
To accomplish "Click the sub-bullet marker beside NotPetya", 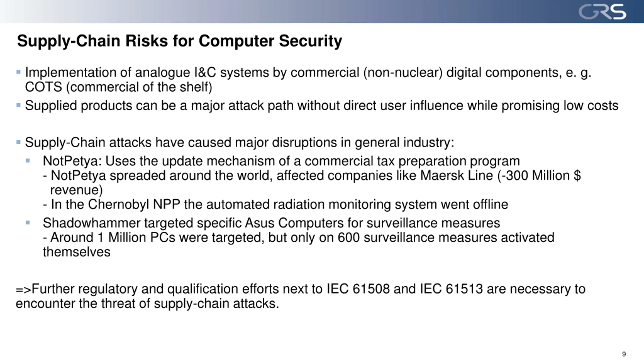I will (28, 160).
